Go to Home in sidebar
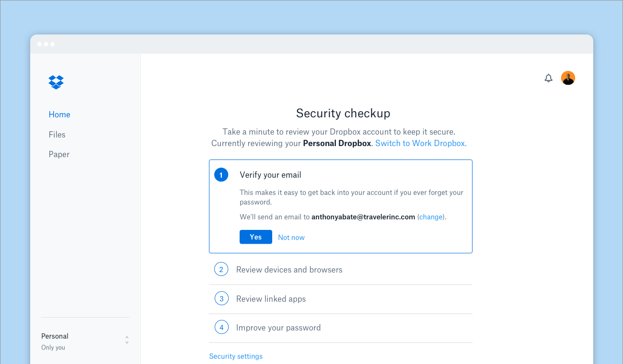This screenshot has height=364, width=623. click(59, 114)
